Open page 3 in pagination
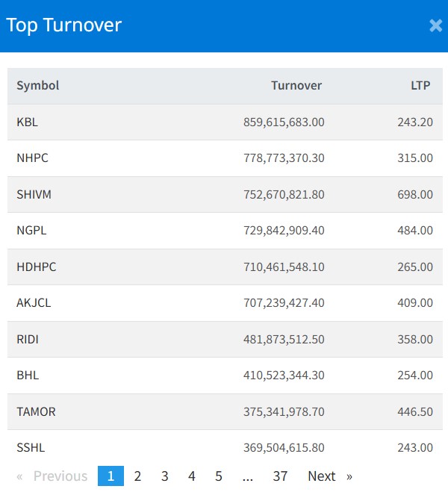 (164, 476)
